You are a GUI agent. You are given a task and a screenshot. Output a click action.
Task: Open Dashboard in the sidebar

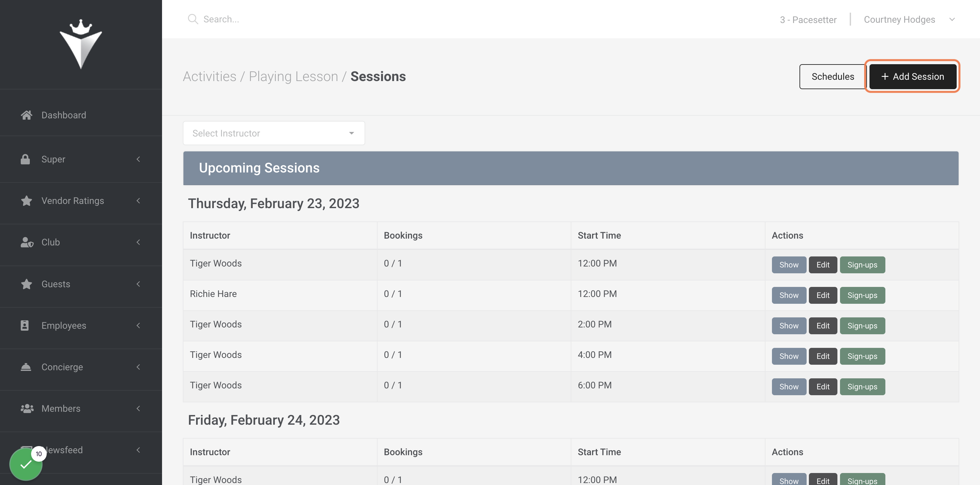click(x=64, y=115)
